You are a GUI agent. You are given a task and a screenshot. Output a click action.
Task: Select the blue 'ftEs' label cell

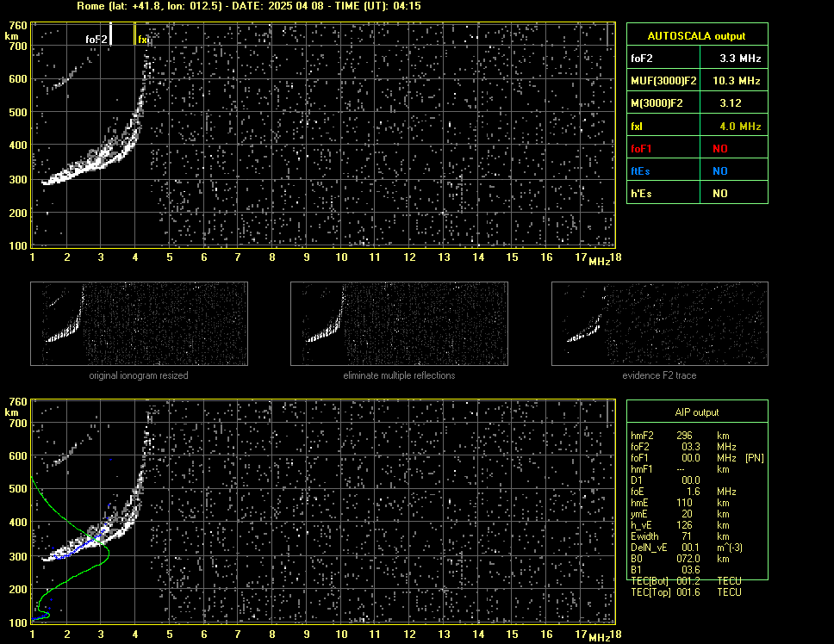(663, 171)
